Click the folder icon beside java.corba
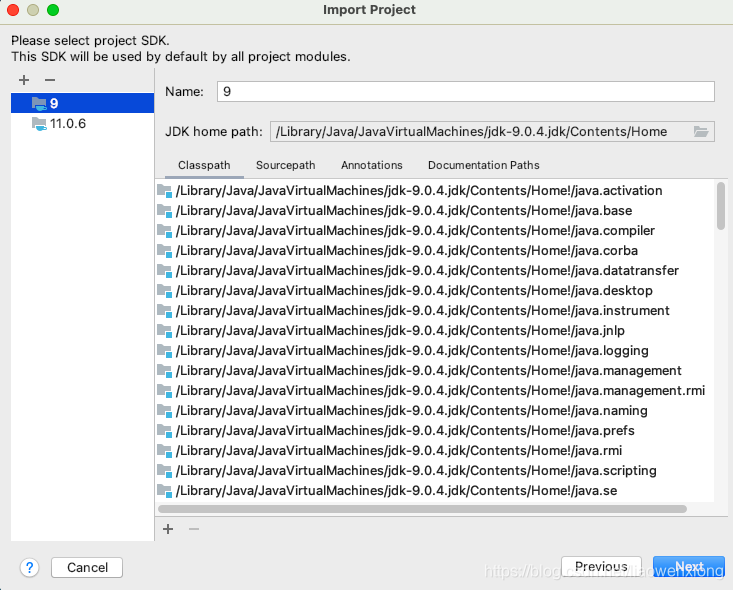Viewport: 733px width, 590px height. [x=165, y=251]
